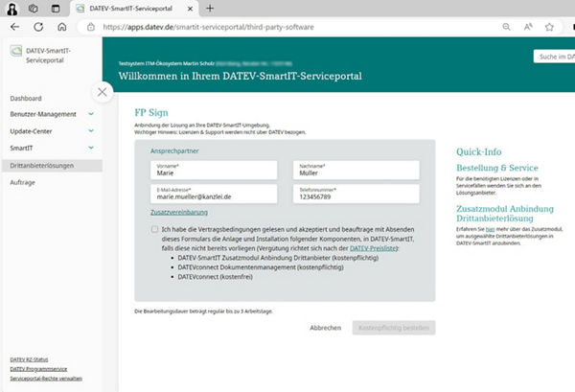The height and width of the screenshot is (392, 575).
Task: Open a new browser tab
Action: (x=210, y=8)
